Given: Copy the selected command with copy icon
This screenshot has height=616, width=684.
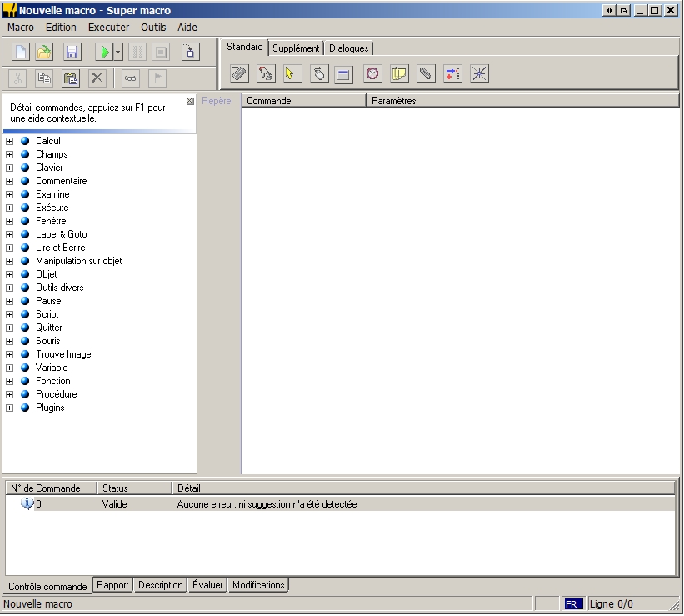Looking at the screenshot, I should click(x=44, y=78).
